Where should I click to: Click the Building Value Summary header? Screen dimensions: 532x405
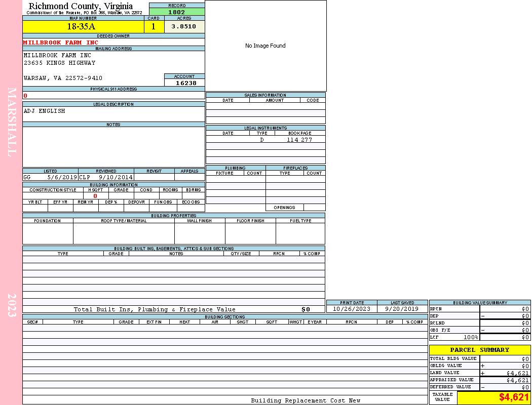point(480,303)
